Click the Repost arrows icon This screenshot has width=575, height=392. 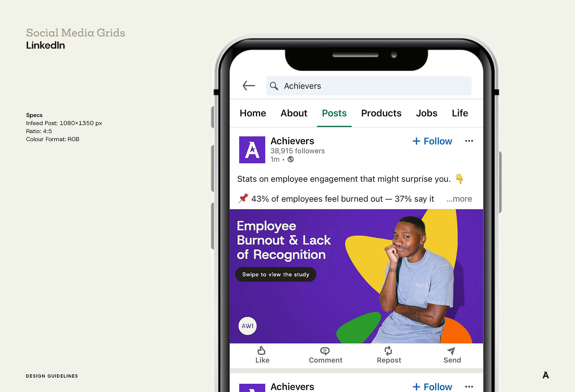tap(388, 350)
